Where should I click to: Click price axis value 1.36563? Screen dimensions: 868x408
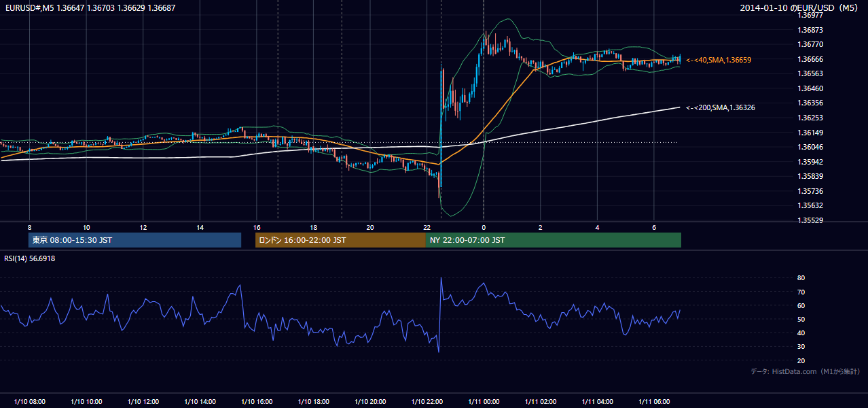pos(810,73)
